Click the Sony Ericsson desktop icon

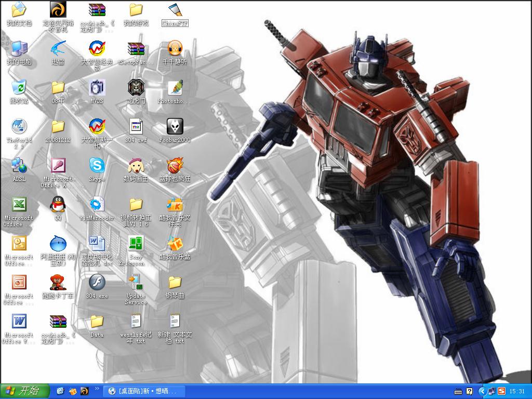click(136, 244)
